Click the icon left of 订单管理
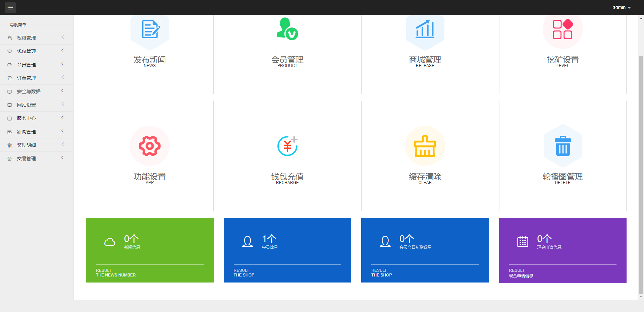 [10, 78]
